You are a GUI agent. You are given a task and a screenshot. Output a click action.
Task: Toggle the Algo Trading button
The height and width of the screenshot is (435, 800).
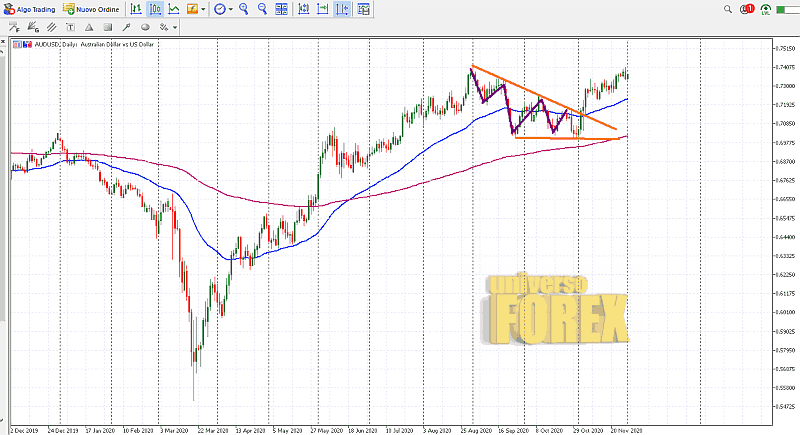pos(30,9)
